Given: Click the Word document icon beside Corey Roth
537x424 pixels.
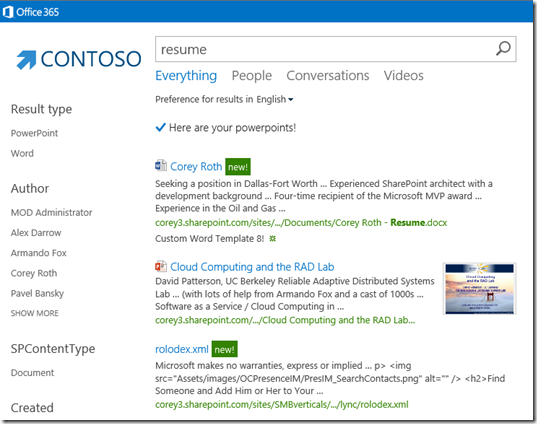Looking at the screenshot, I should (x=161, y=165).
